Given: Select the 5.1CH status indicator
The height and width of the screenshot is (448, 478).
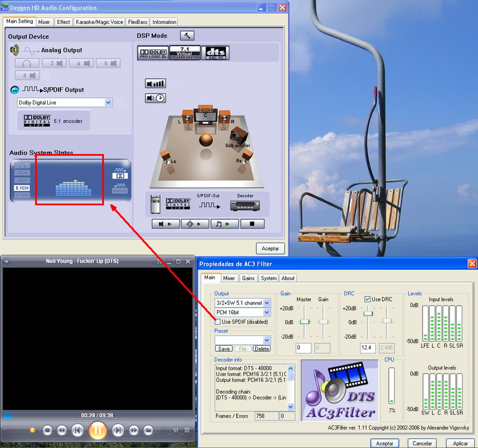Looking at the screenshot, I should (22, 188).
